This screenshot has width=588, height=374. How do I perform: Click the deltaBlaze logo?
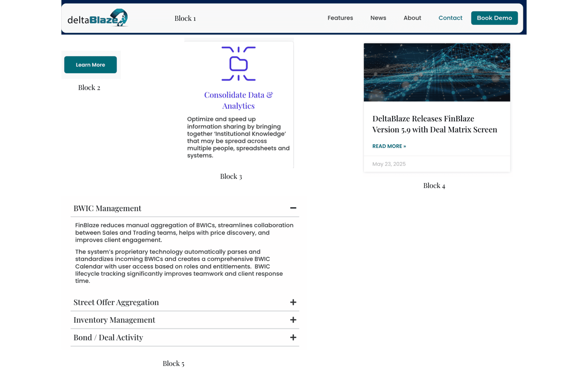[98, 18]
